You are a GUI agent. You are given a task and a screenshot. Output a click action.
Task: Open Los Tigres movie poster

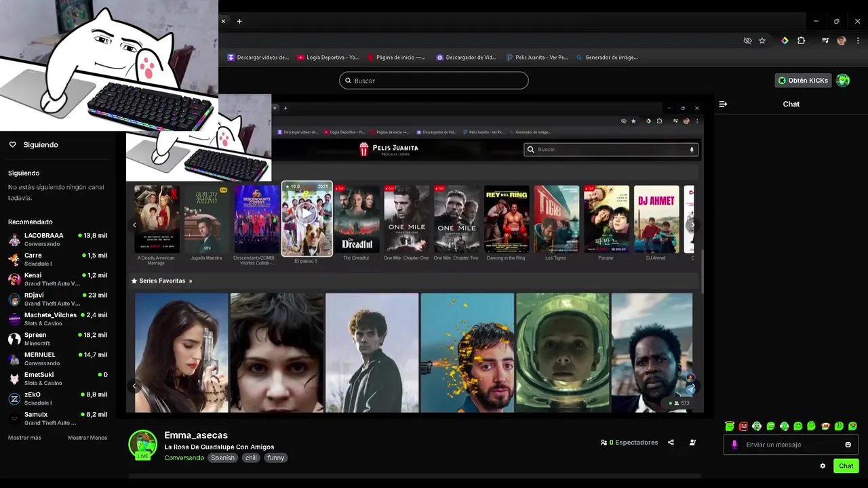coord(557,219)
